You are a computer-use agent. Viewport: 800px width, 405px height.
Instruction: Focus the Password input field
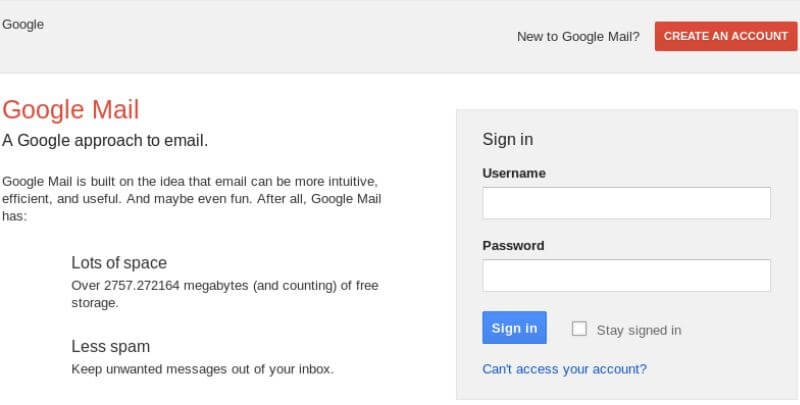[x=626, y=275]
